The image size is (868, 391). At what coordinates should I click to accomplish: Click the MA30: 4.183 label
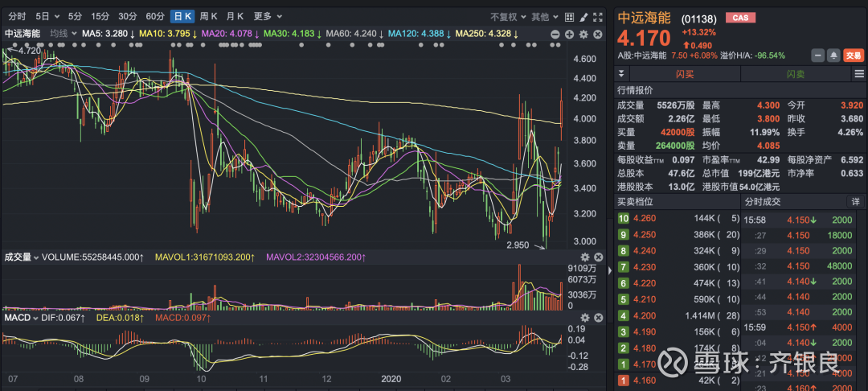click(293, 34)
